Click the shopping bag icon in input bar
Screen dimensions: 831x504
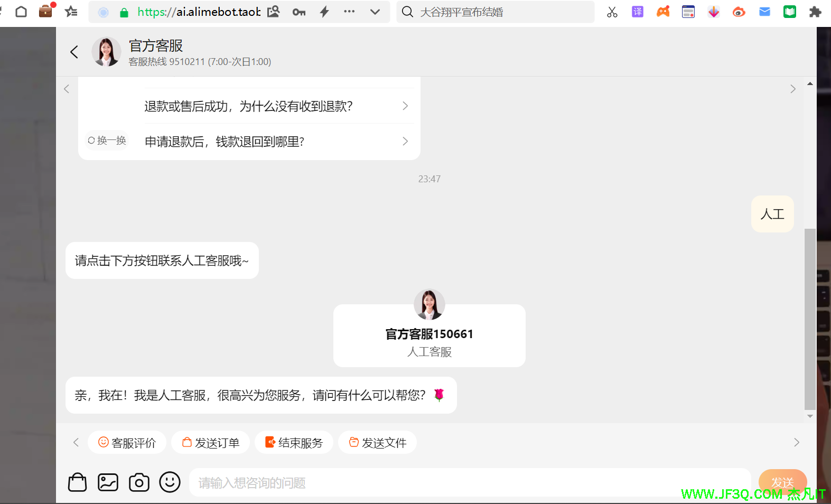point(77,482)
